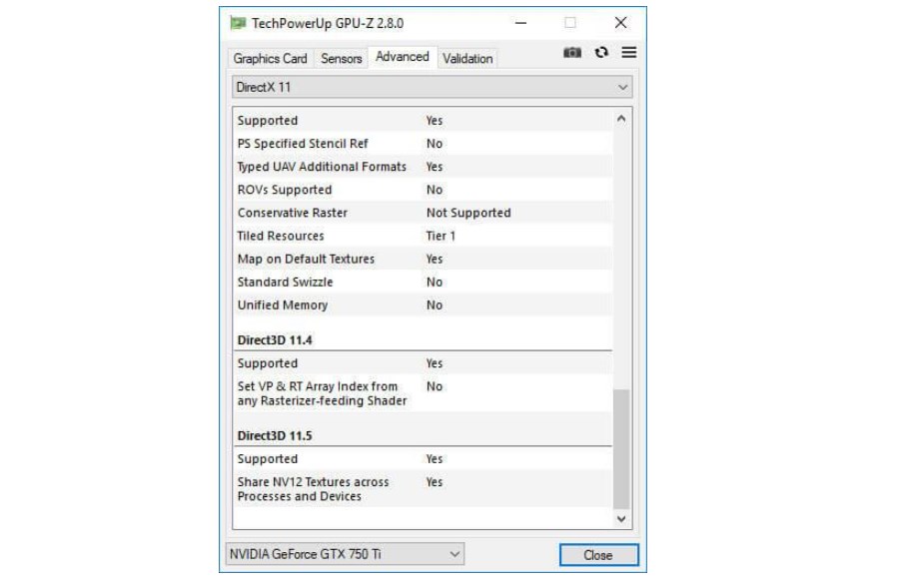Open the DirectX 11 category dropdown
The height and width of the screenshot is (588, 900).
point(433,87)
